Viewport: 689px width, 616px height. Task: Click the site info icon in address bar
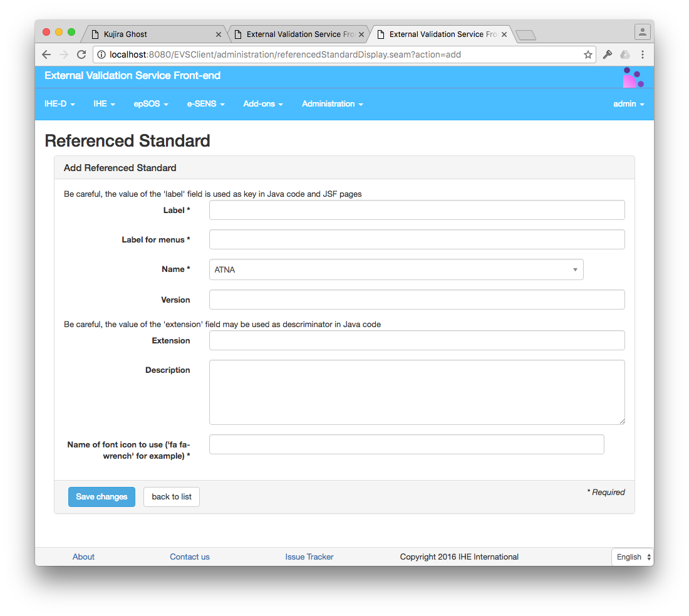tap(101, 55)
